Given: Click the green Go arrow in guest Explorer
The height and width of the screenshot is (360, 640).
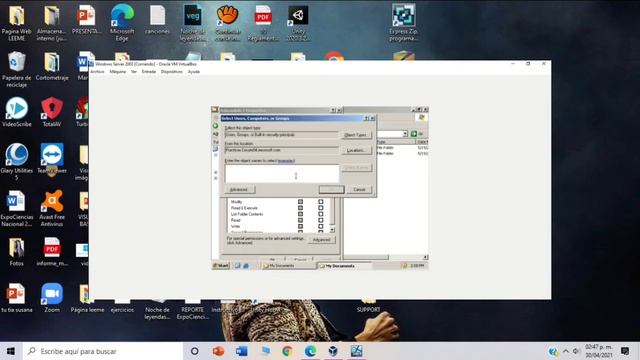Looking at the screenshot, I should (413, 133).
